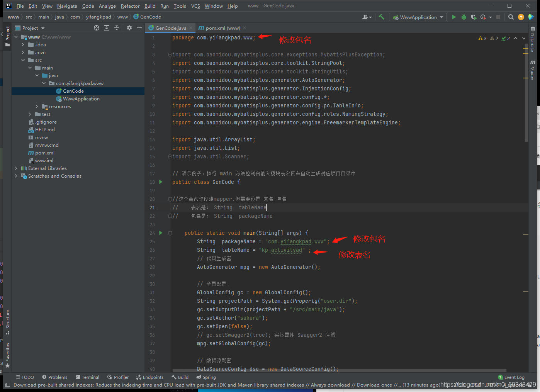Open Search Everywhere magnifier icon
Viewport: 540px width, 392px height.
[511, 17]
